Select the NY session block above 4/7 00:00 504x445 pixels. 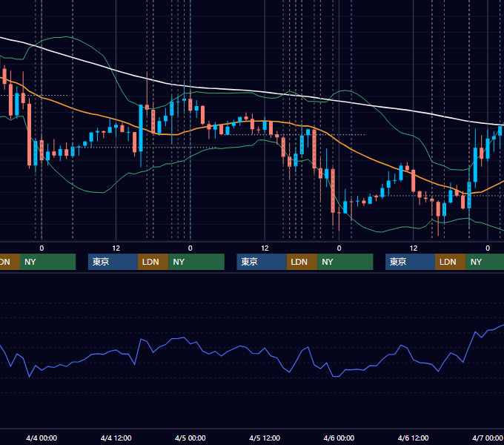tap(485, 262)
